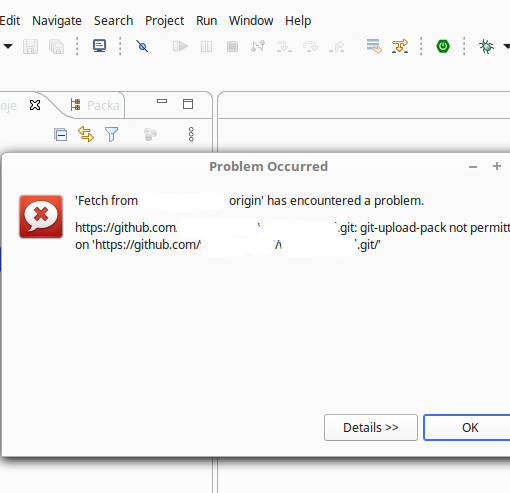Open the Edit menu

[x=10, y=21]
